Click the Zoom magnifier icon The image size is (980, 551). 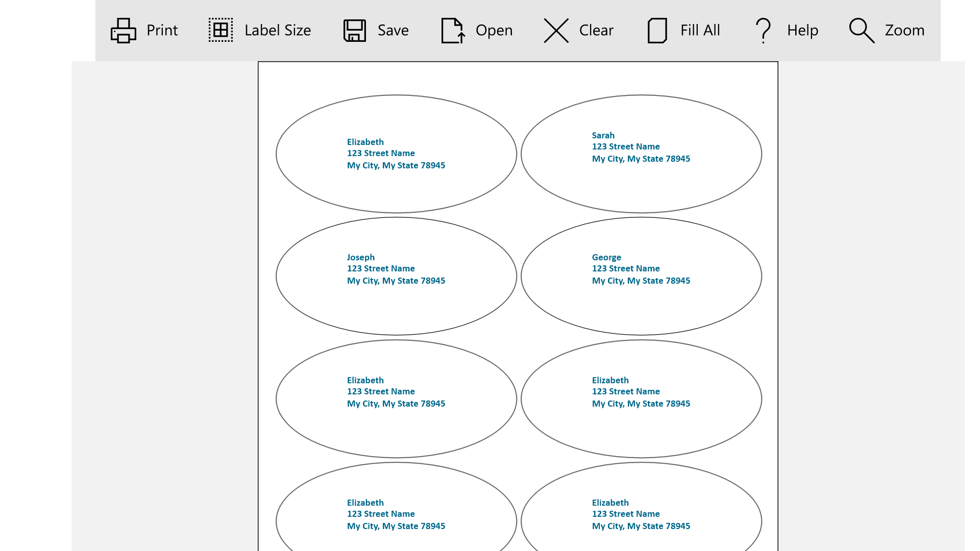862,31
